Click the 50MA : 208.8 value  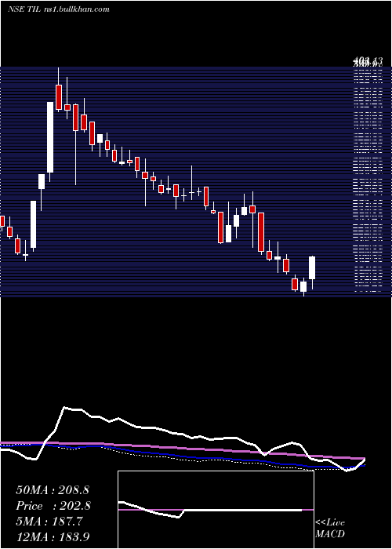pyautogui.click(x=54, y=490)
